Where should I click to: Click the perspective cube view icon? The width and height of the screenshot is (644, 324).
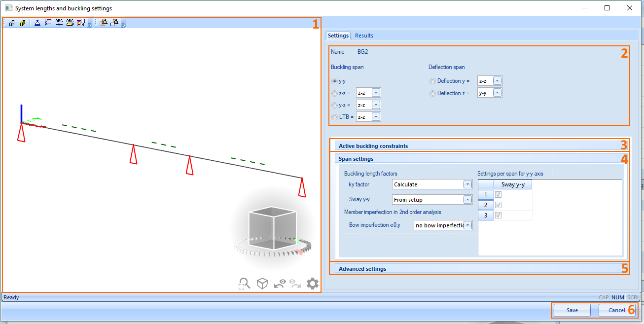pos(262,284)
